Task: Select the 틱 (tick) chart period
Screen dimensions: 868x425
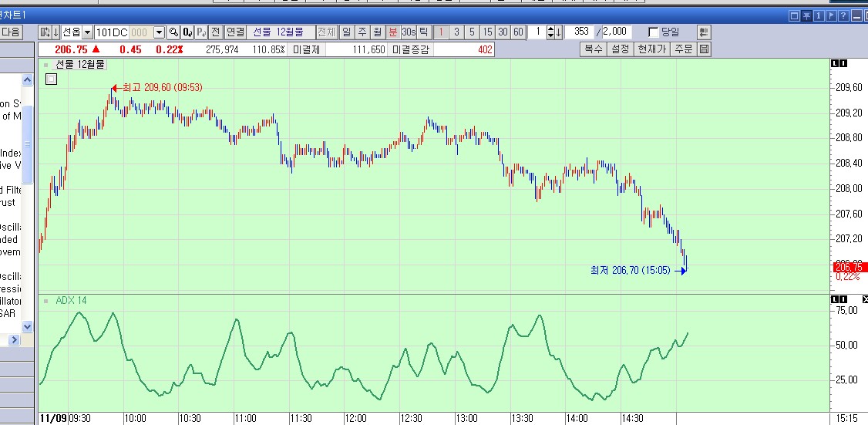Action: pos(423,32)
